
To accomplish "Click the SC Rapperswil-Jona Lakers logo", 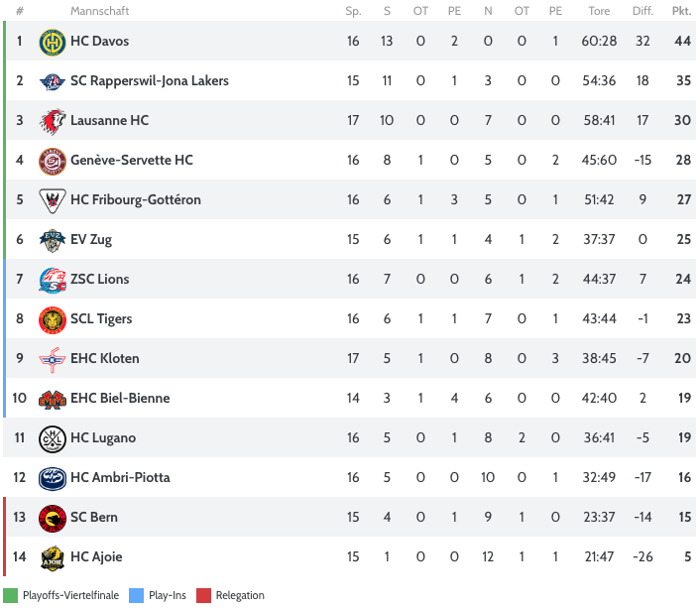I will [52, 81].
